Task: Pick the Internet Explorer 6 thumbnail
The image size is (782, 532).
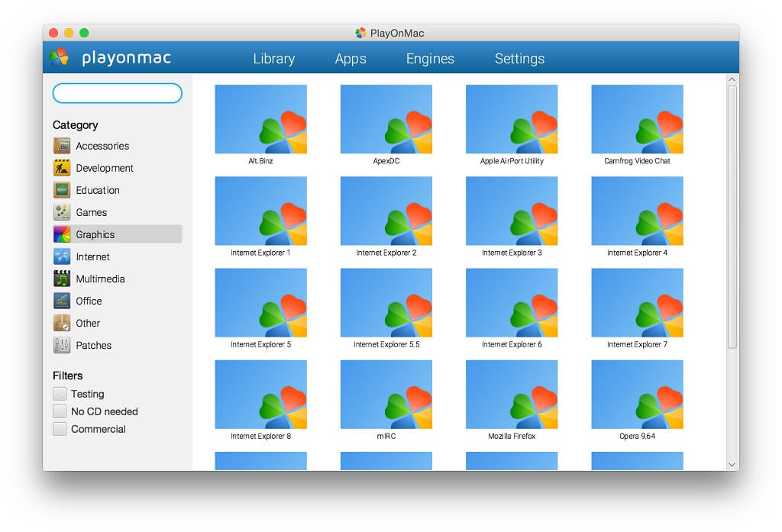Action: [x=512, y=303]
